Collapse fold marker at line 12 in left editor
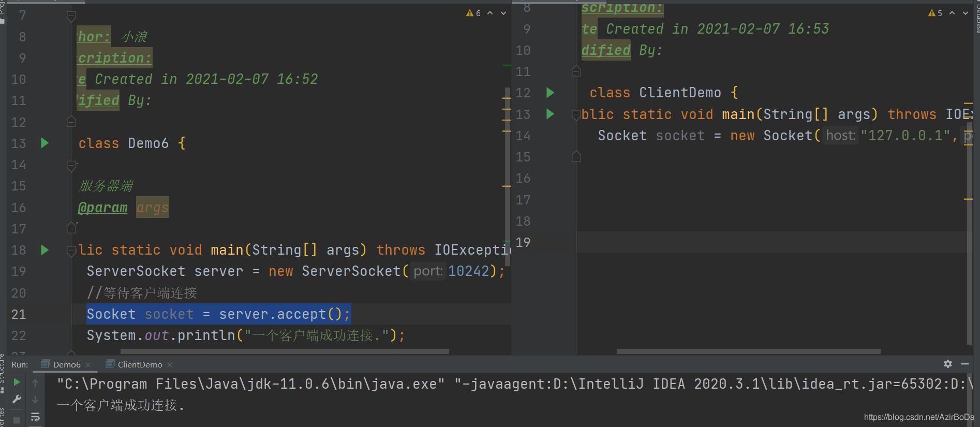 pyautogui.click(x=71, y=122)
